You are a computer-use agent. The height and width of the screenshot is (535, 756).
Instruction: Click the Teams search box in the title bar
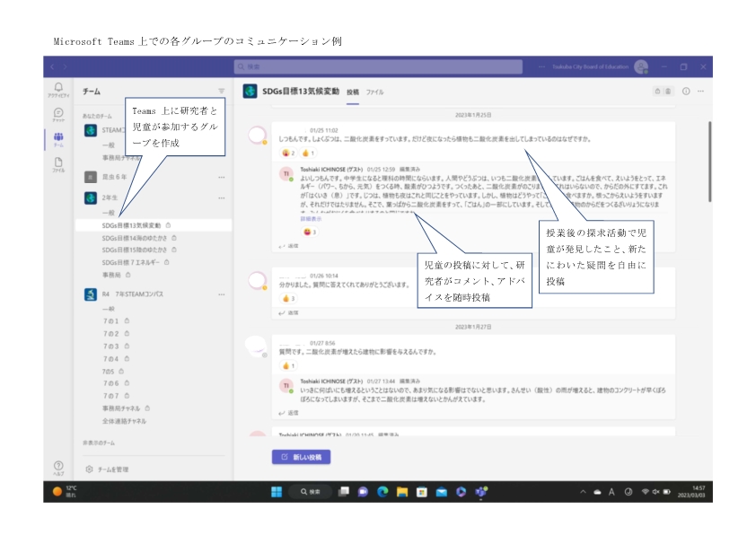[378, 67]
